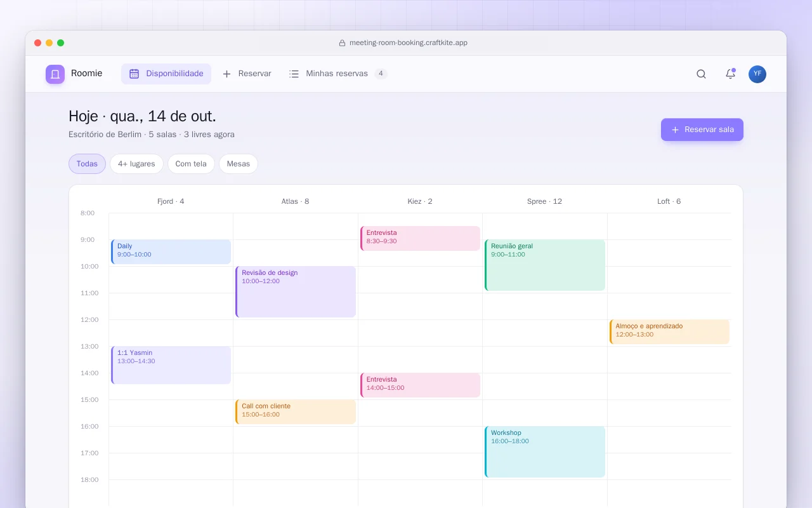Image resolution: width=812 pixels, height=508 pixels.
Task: Click the lock icon in address bar
Action: tap(342, 43)
